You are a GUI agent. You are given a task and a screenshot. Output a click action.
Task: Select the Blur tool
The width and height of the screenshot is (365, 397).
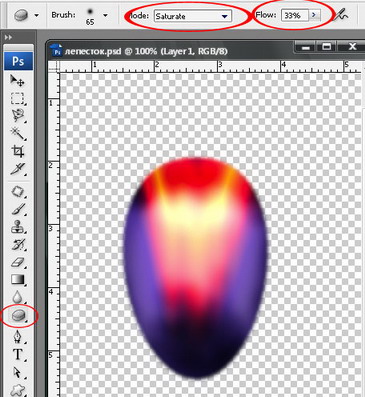tap(17, 296)
